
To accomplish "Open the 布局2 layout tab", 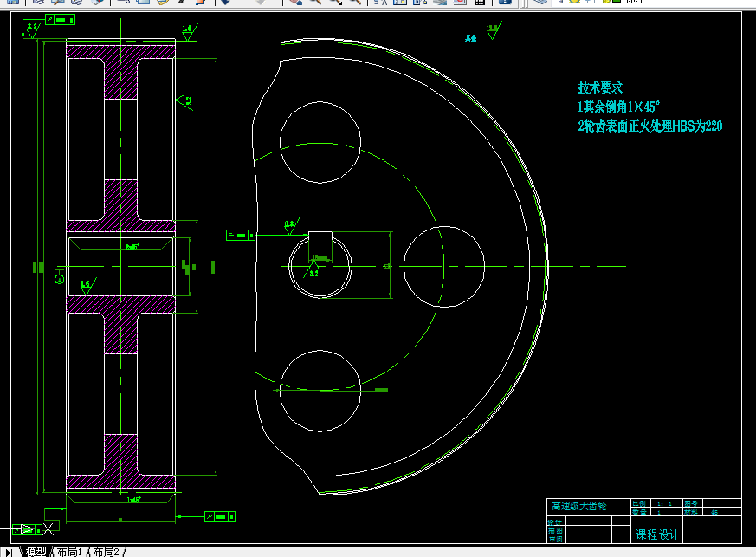I will (x=106, y=552).
